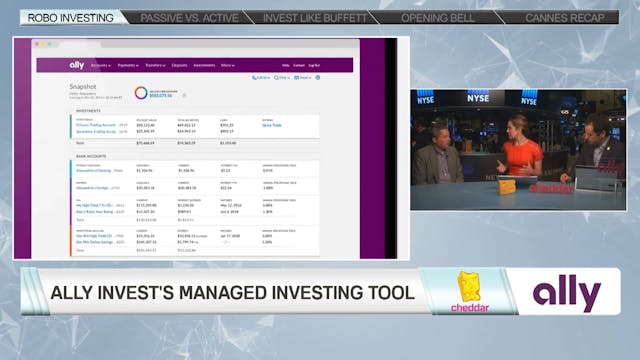Image resolution: width=640 pixels, height=360 pixels.
Task: Click the cheddar cheese logo in lower banner
Action: click(x=469, y=291)
